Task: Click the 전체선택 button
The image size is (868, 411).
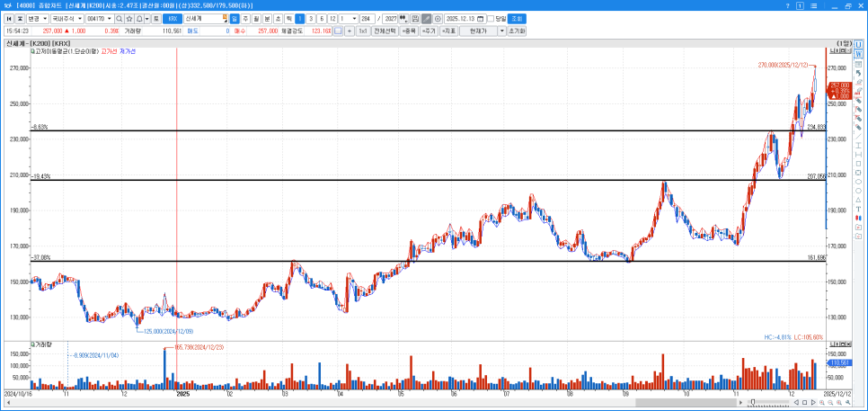Action: click(x=385, y=31)
